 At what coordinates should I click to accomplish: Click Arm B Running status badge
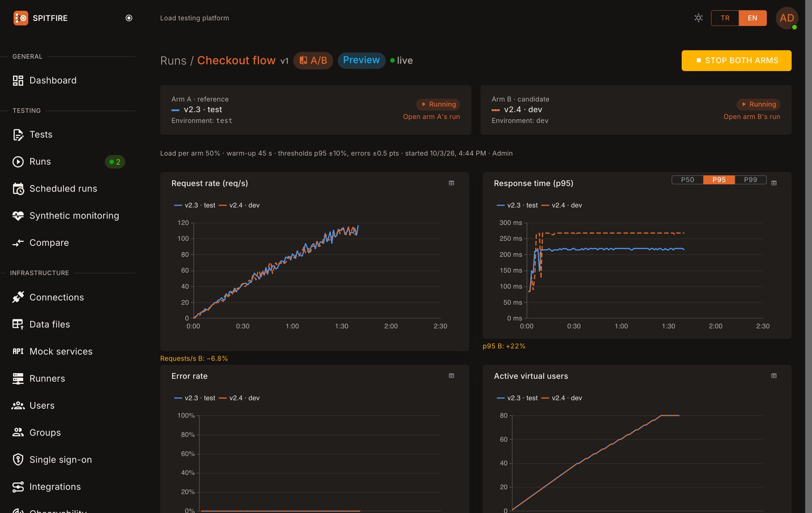click(x=758, y=104)
